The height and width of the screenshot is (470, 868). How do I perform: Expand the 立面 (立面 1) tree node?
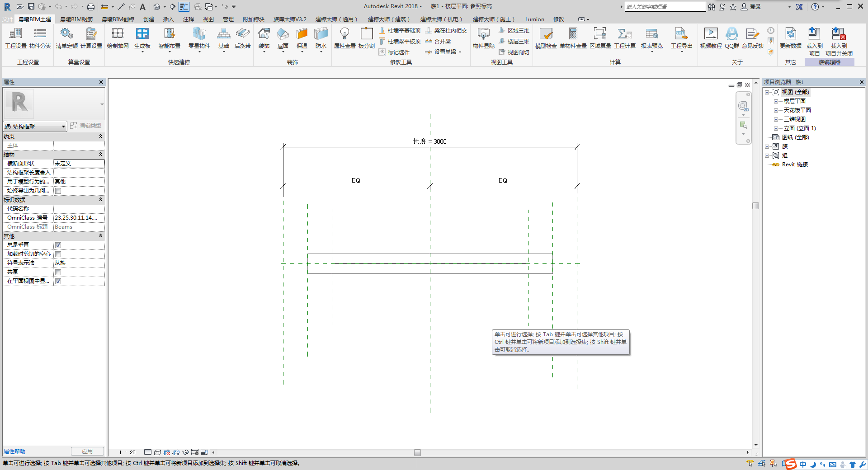(776, 128)
